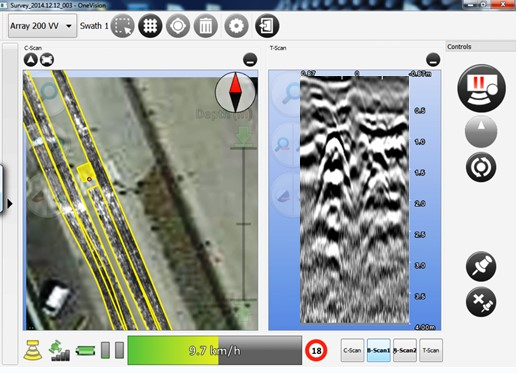Viewport: 517px width, 373px height.
Task: Pause the radar acquisition button
Action: point(482,88)
